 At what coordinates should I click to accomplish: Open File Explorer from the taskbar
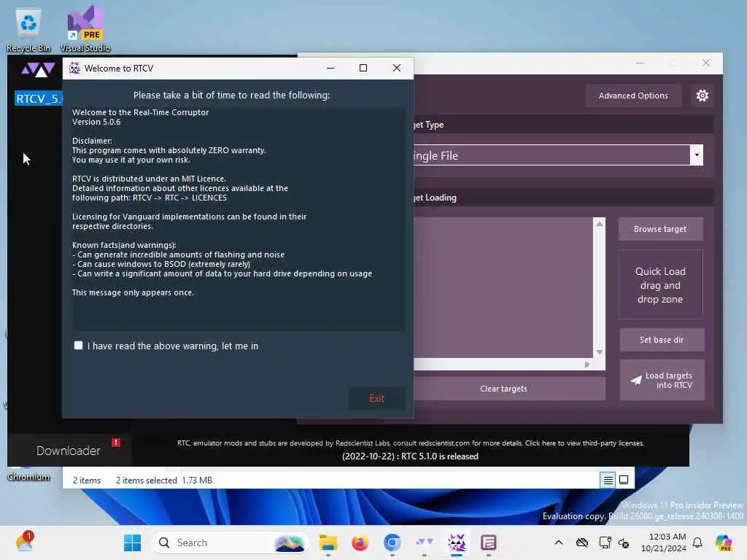point(328,542)
